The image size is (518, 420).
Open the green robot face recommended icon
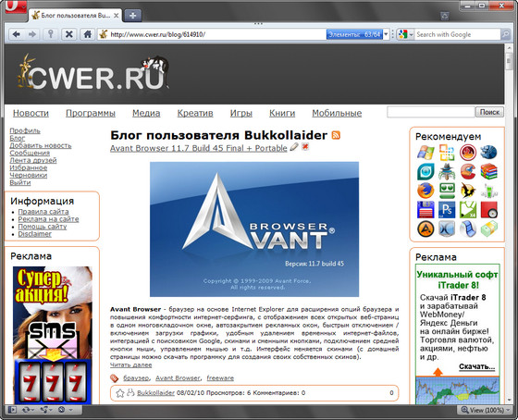click(447, 191)
